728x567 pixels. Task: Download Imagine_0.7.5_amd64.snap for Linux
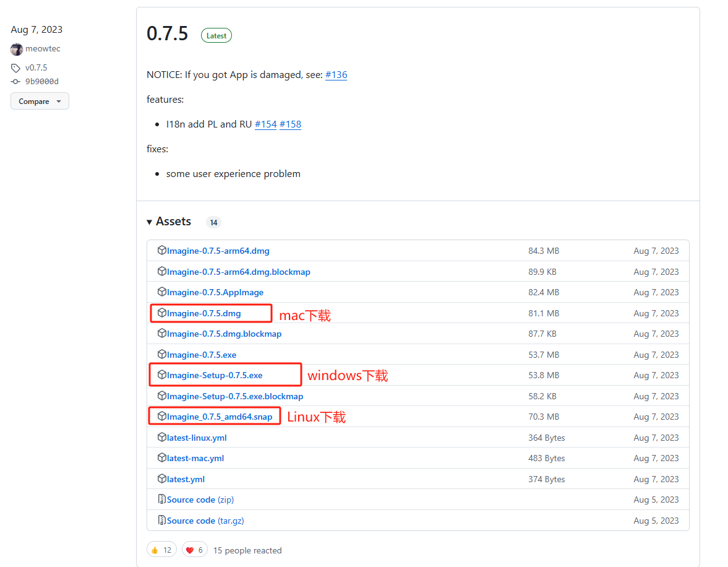coord(219,417)
